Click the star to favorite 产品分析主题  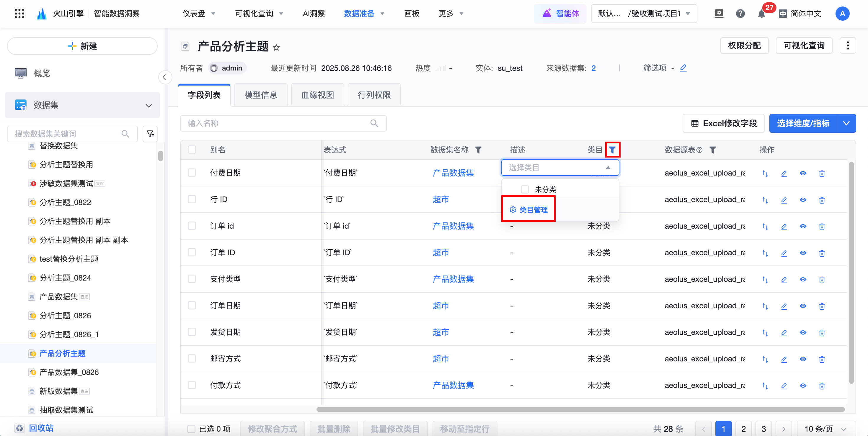(276, 47)
